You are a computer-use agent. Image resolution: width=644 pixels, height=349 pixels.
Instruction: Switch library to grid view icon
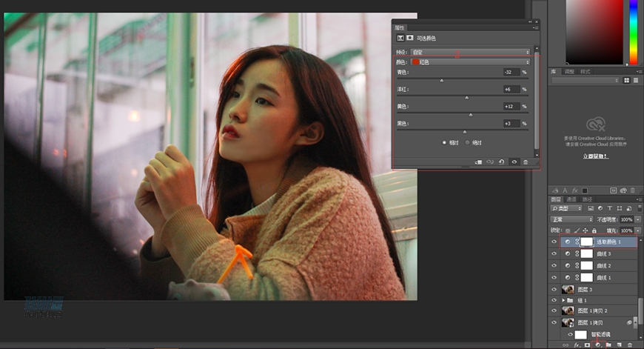(626, 80)
